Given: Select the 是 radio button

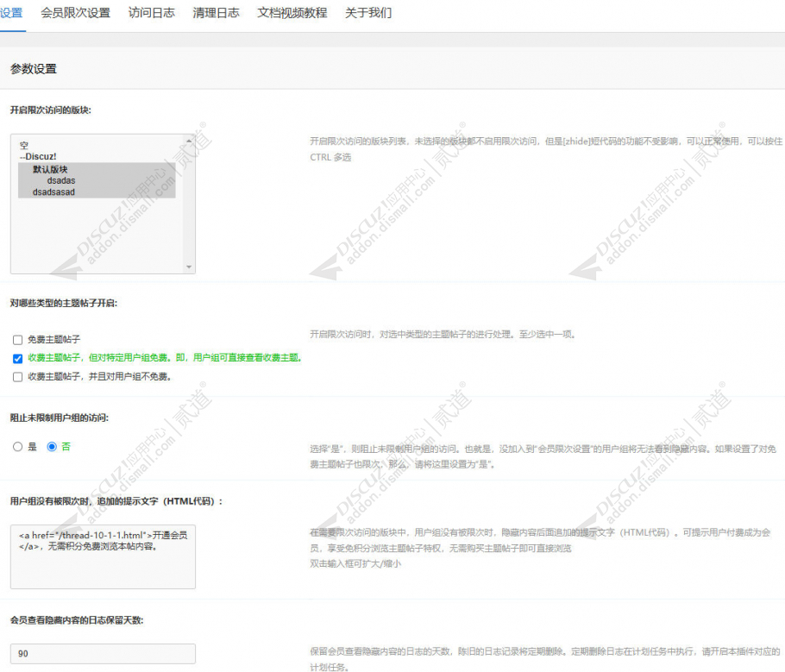Looking at the screenshot, I should point(17,447).
